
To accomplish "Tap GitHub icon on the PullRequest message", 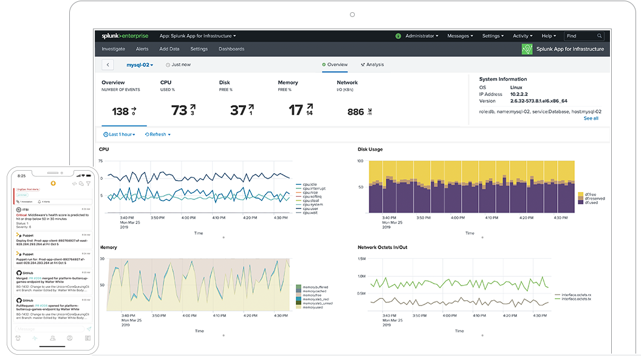I will (x=19, y=300).
